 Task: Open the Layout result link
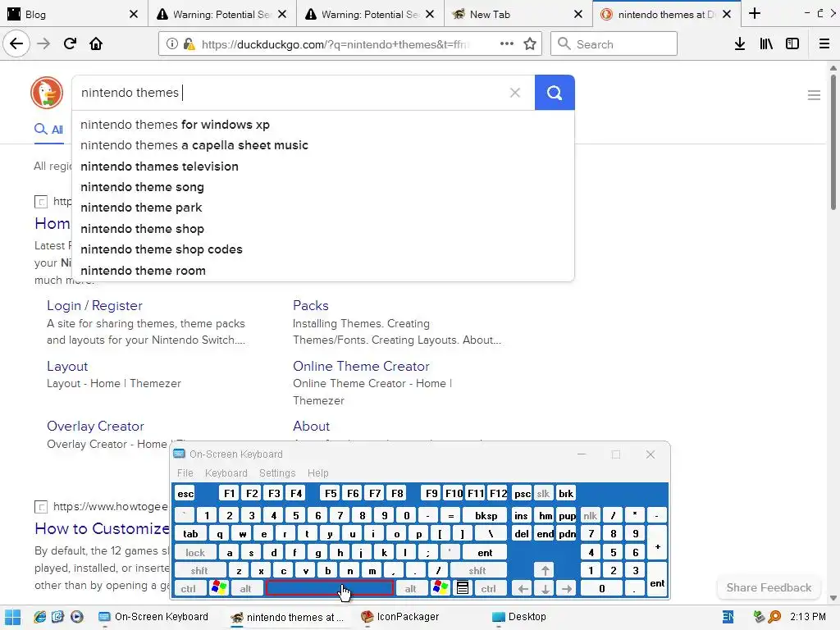[x=67, y=366]
